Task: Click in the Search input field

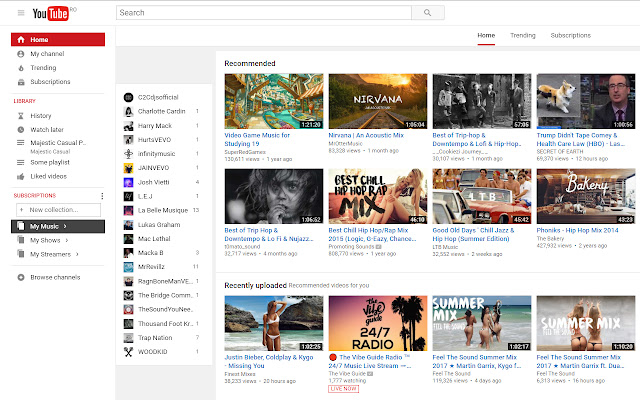Action: 264,13
